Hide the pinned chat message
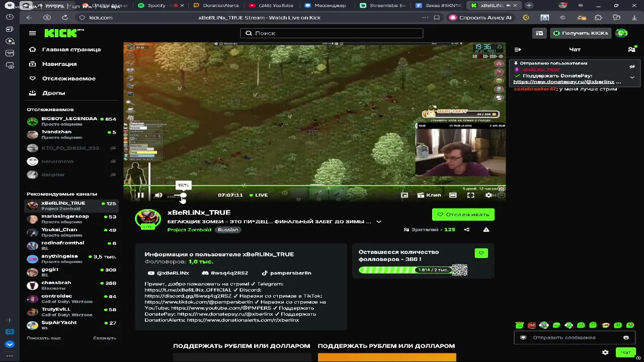The width and height of the screenshot is (644, 362). (632, 66)
